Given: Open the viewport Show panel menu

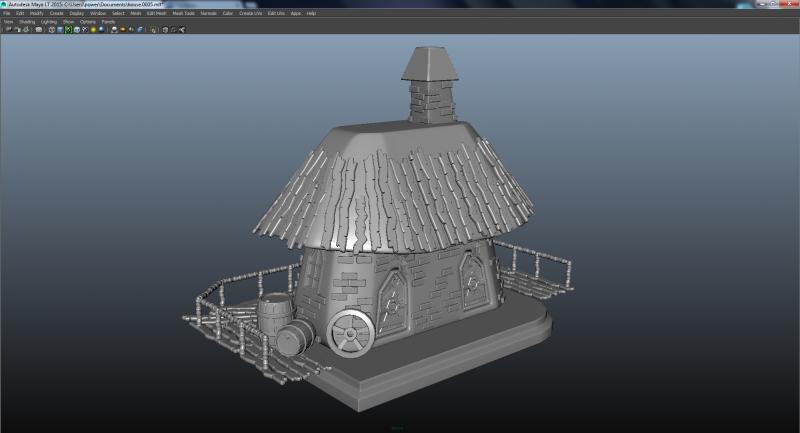Looking at the screenshot, I should point(68,22).
